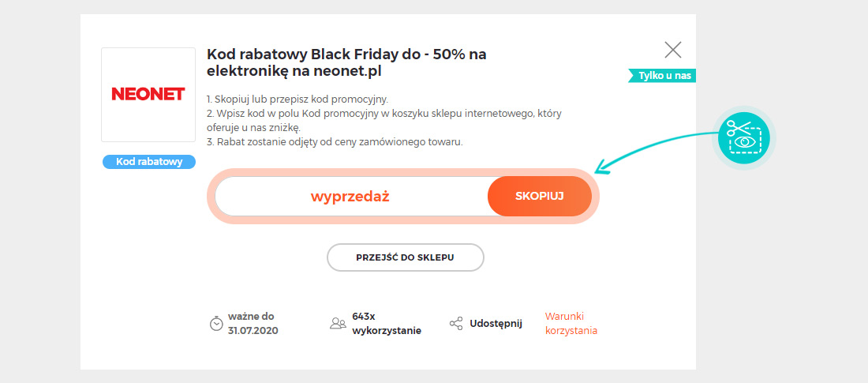Image resolution: width=868 pixels, height=383 pixels.
Task: Open Warunki korzystania link
Action: [x=571, y=324]
